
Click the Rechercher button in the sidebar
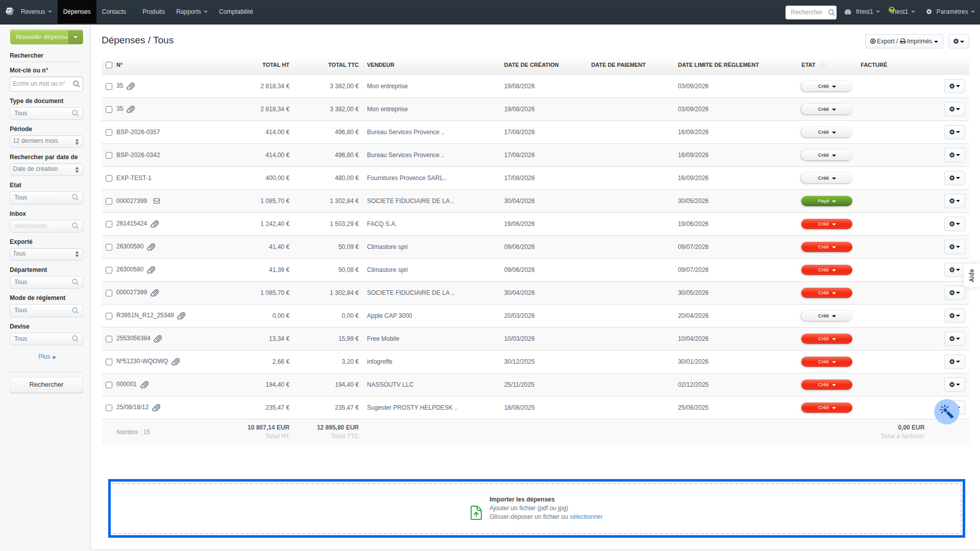tap(46, 385)
